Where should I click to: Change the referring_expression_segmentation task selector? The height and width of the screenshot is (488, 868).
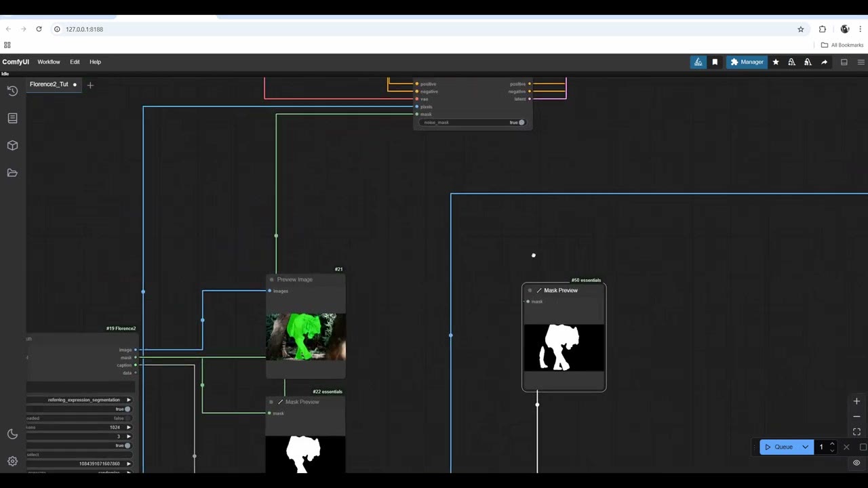point(80,400)
